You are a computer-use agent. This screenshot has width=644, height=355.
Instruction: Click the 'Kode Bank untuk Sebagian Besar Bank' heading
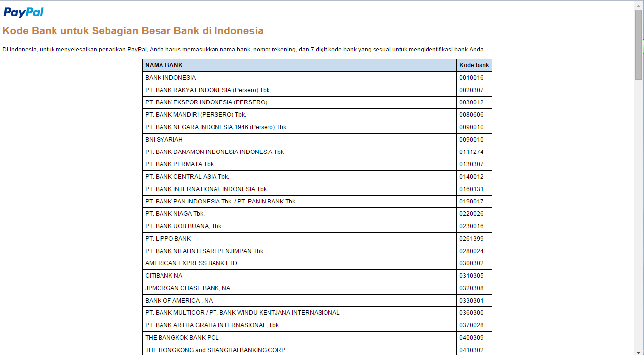coord(133,31)
